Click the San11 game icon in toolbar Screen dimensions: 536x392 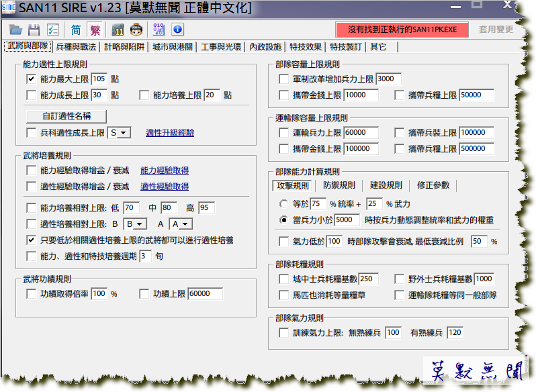118,30
